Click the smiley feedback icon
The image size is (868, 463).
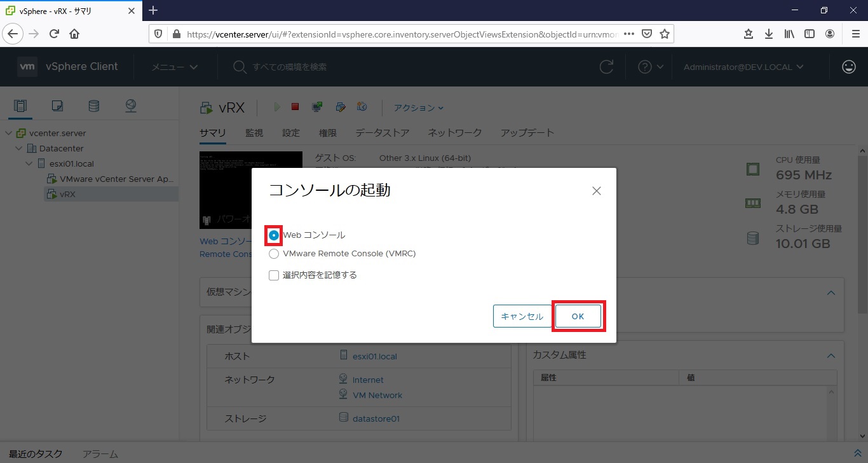(848, 67)
